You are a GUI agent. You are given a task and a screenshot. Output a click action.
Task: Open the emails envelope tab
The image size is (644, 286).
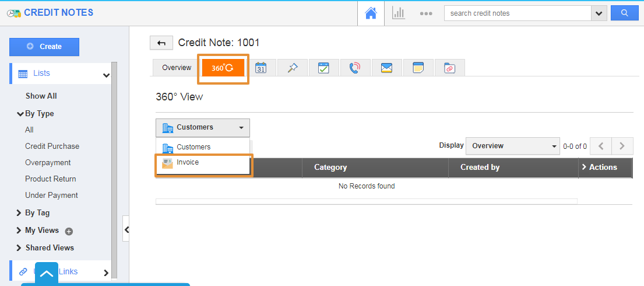coord(387,68)
